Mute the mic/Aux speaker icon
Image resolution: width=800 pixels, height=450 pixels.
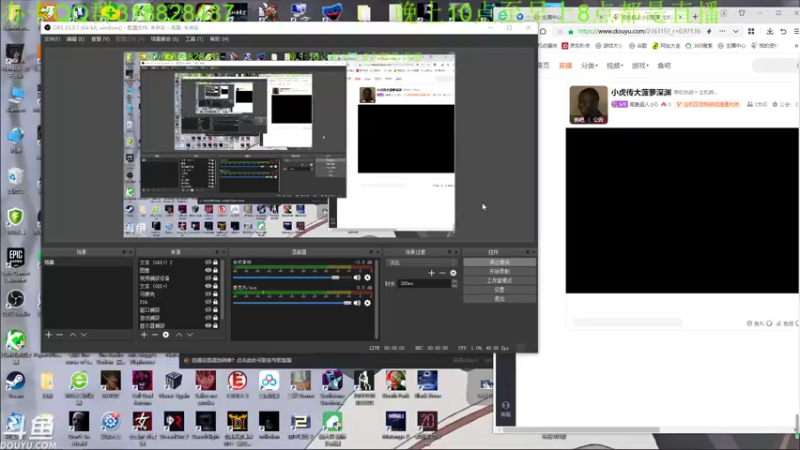point(357,303)
